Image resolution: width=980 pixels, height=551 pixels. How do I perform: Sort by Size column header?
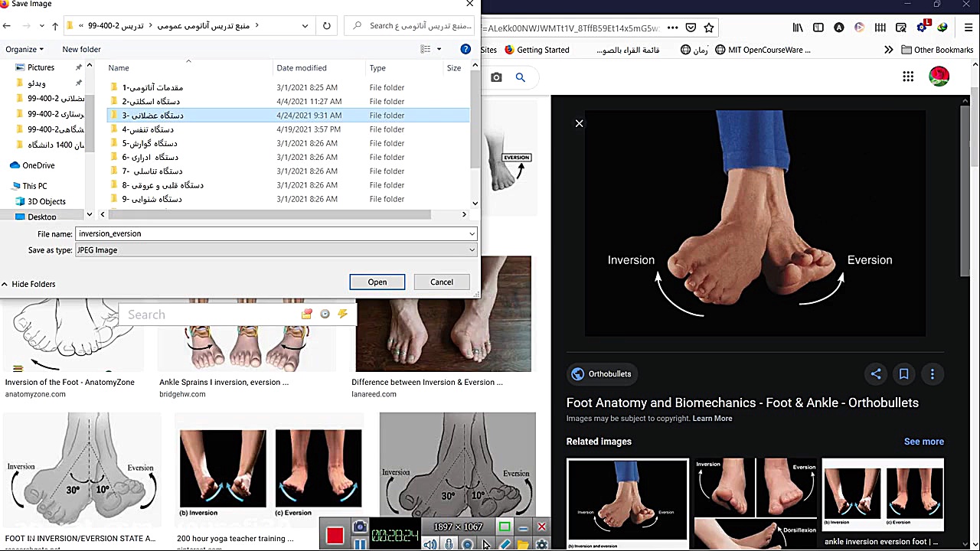click(x=454, y=68)
